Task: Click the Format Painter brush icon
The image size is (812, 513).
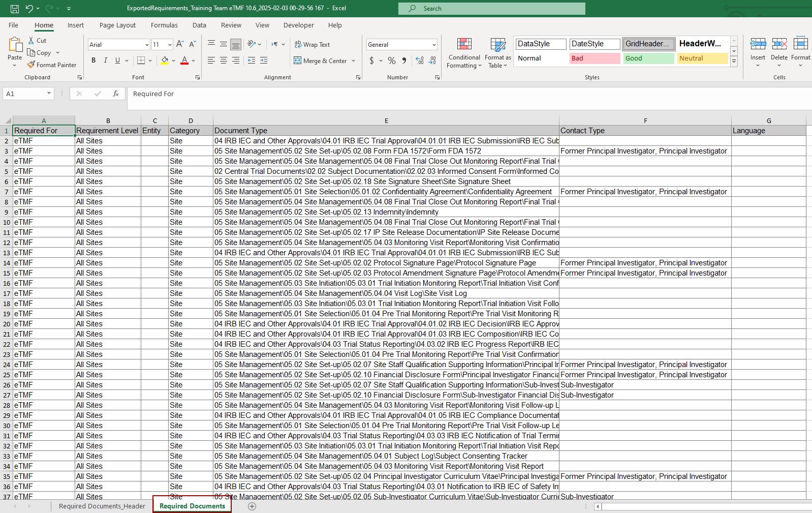Action: coord(32,65)
